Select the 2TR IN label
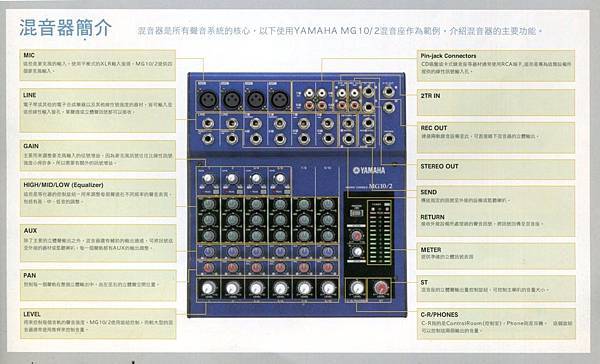This screenshot has width=600, height=364. 430,96
